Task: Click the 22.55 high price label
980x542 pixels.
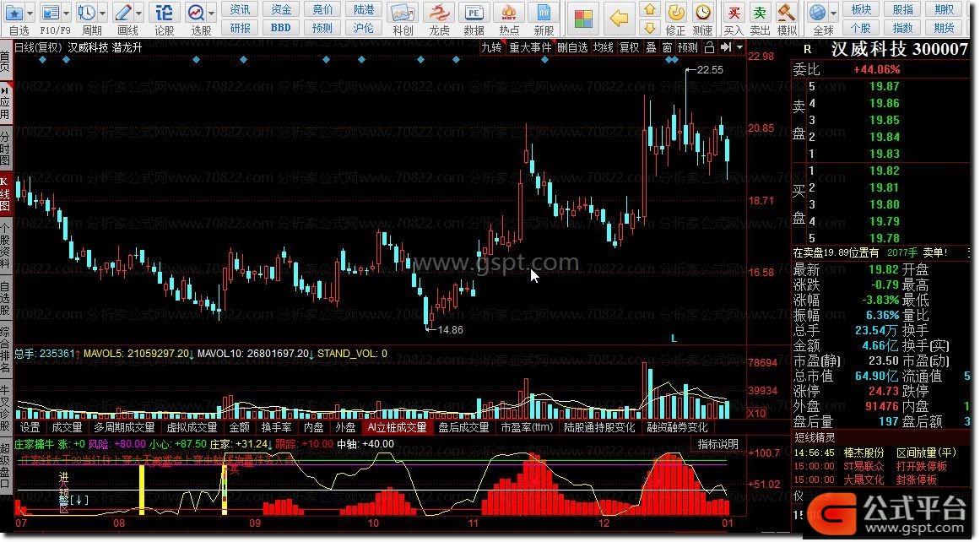Action: pyautogui.click(x=710, y=70)
